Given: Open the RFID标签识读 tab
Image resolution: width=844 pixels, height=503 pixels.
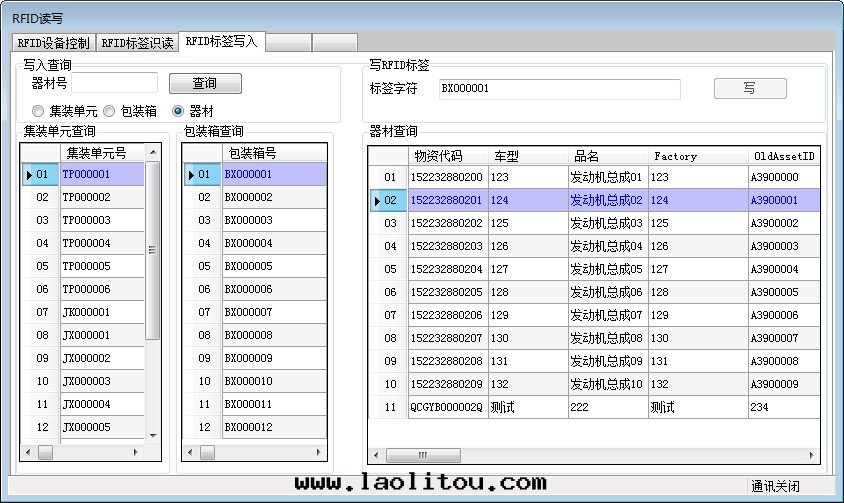Looking at the screenshot, I should [x=137, y=43].
